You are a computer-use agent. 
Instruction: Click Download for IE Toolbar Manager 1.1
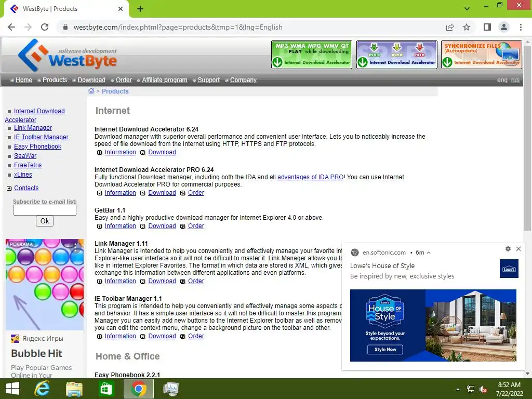pyautogui.click(x=162, y=336)
